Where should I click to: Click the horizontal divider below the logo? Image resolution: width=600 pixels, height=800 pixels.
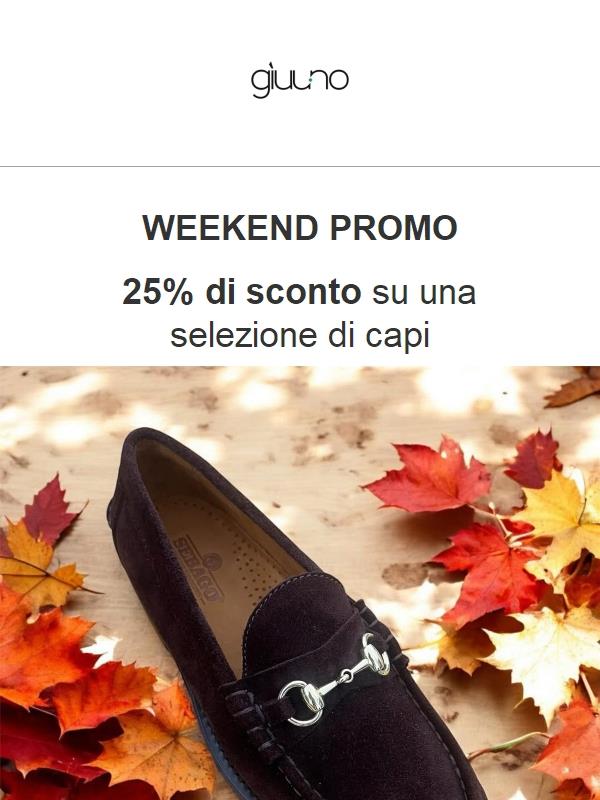click(x=300, y=166)
